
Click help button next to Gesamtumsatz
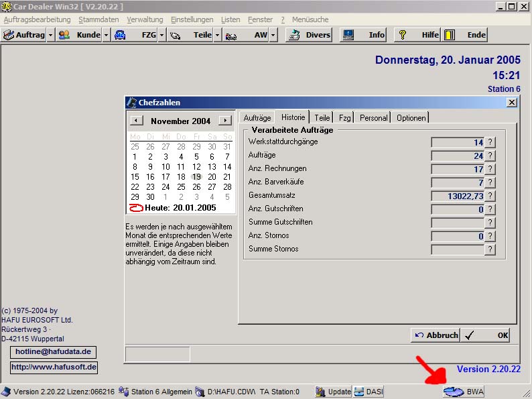[x=490, y=196]
